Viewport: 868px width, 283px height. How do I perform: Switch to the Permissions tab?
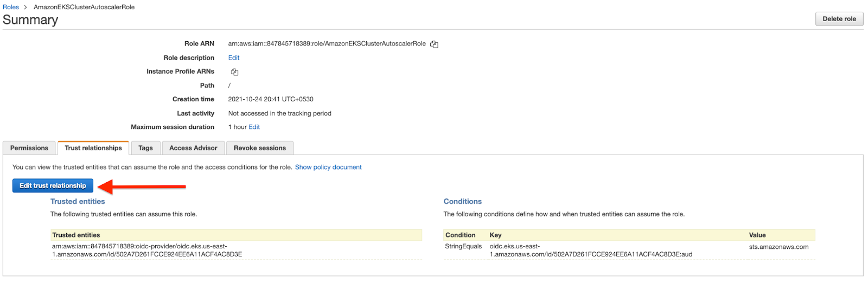click(29, 148)
